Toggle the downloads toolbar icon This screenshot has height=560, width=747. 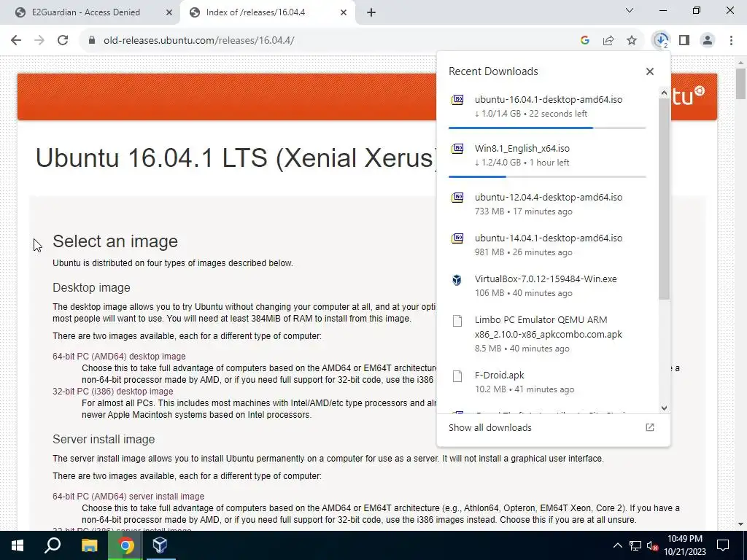[x=661, y=41]
